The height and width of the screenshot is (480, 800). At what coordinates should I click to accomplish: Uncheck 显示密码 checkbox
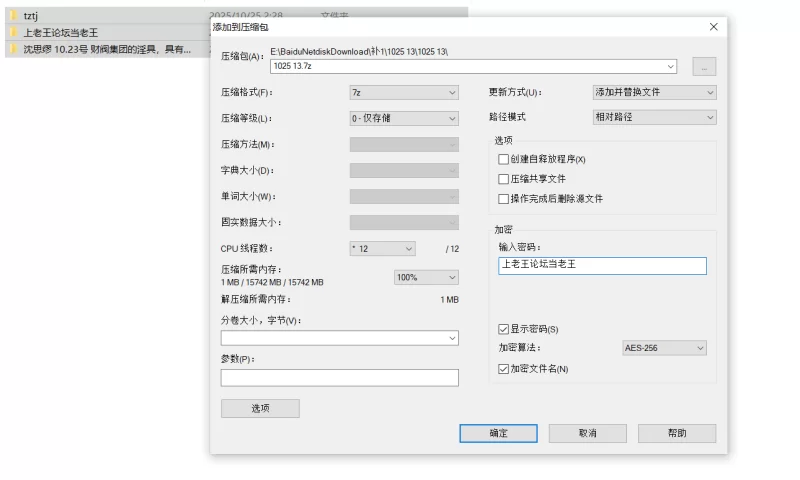503,329
